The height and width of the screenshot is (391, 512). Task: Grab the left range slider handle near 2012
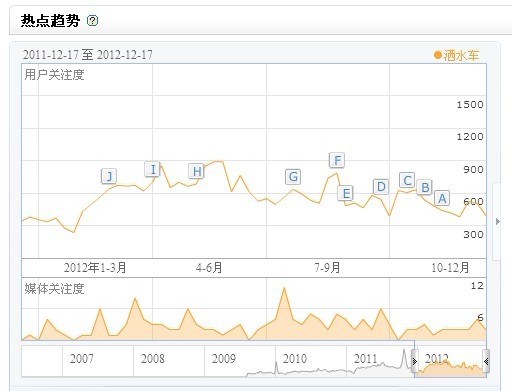(x=415, y=361)
